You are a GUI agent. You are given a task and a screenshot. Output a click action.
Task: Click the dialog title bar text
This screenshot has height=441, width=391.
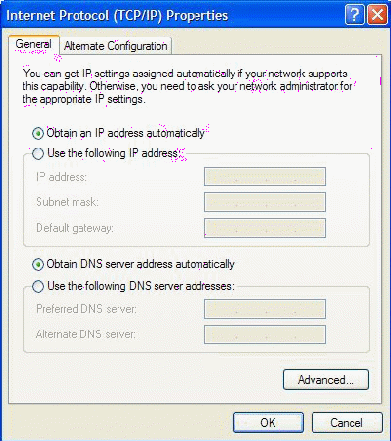point(117,15)
